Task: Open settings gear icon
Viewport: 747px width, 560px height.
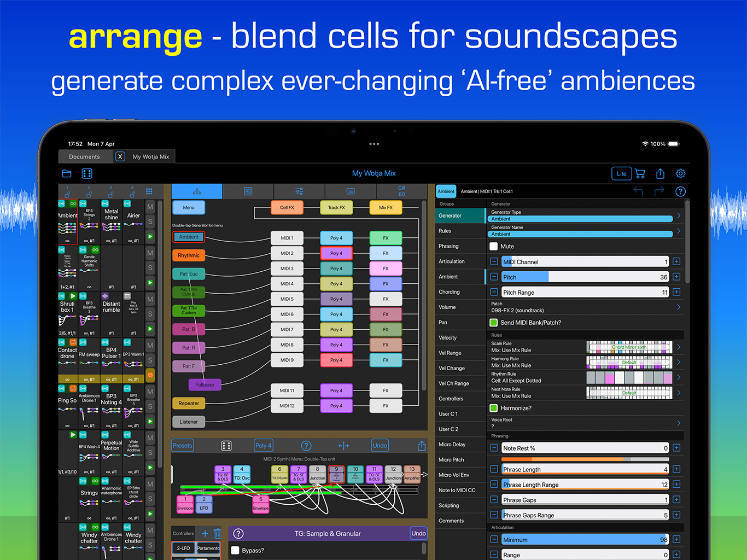Action: coord(680,173)
